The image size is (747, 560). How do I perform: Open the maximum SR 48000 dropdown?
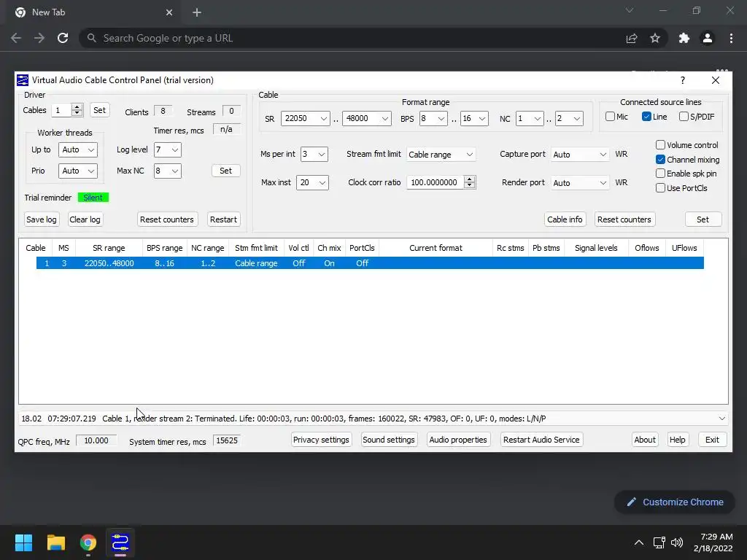tap(367, 118)
